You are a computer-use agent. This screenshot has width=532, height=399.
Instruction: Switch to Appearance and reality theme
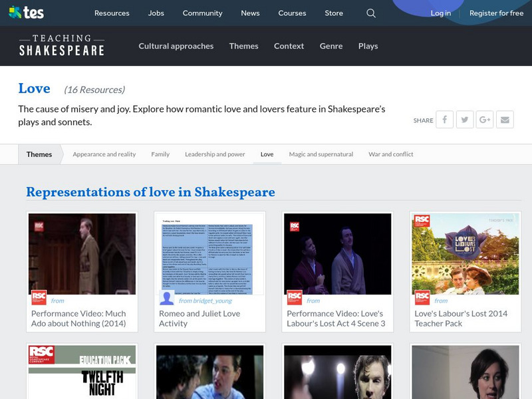coord(104,154)
